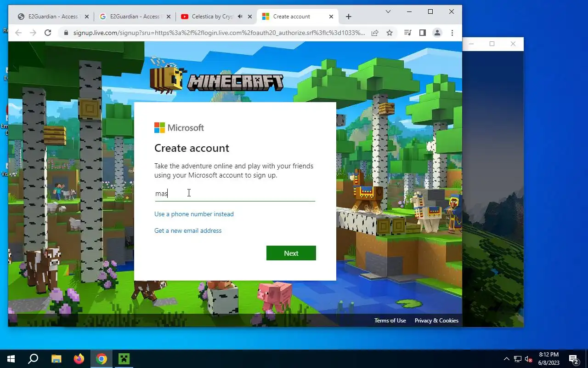The height and width of the screenshot is (368, 588).
Task: Open the Terms of Use link
Action: [390, 321]
